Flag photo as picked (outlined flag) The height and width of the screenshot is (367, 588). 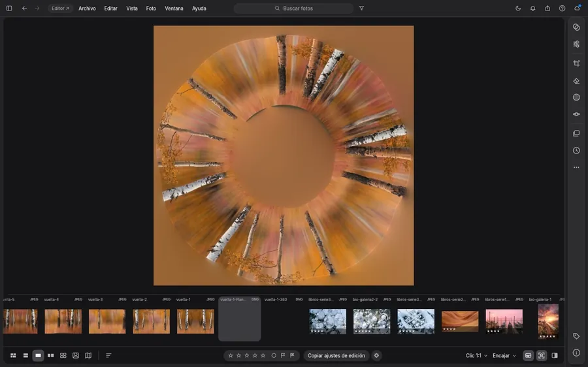(283, 355)
